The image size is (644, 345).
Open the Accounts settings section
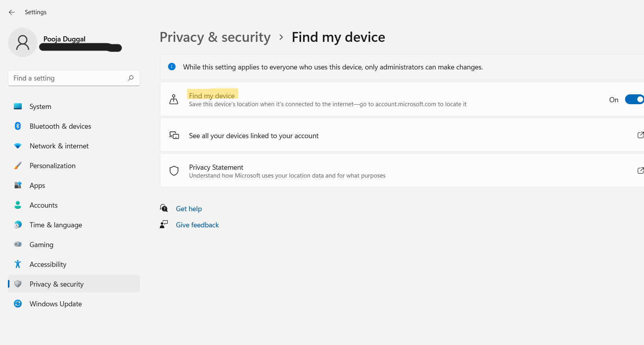pos(43,205)
